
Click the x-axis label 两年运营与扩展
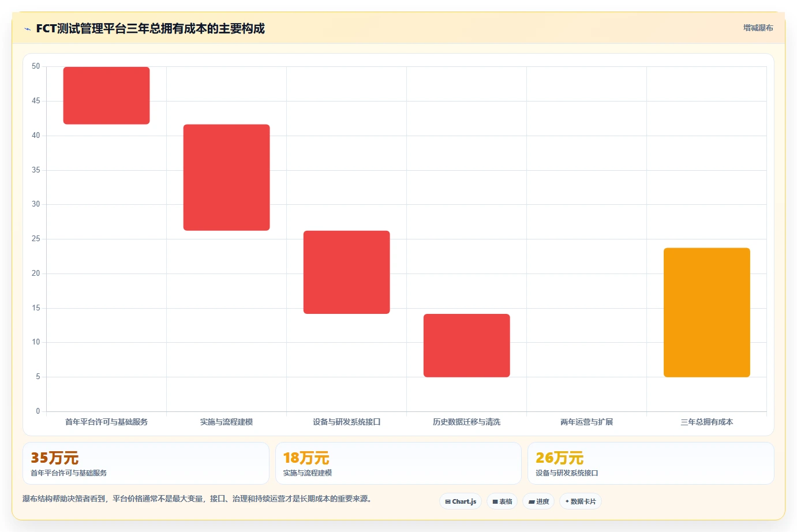pos(586,422)
